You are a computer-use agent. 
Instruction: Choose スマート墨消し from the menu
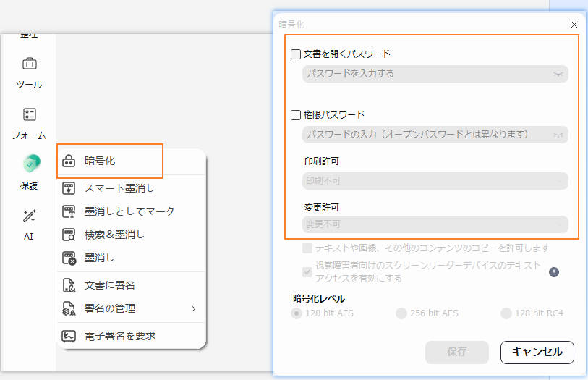pyautogui.click(x=119, y=189)
